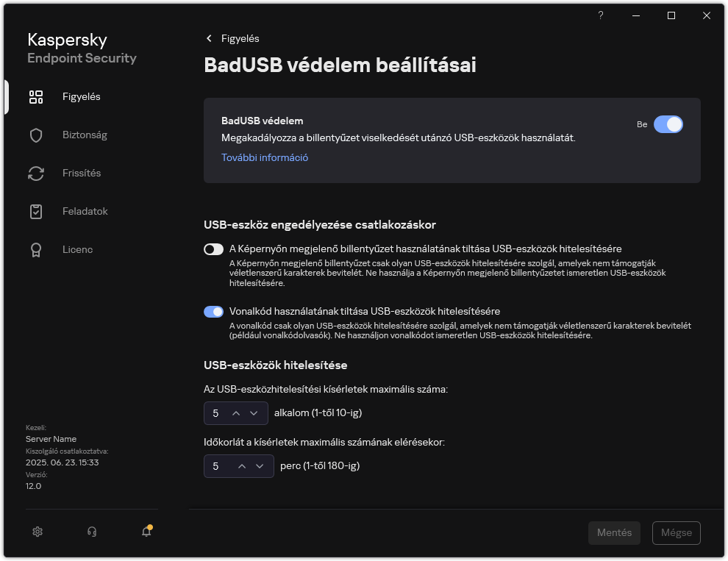Disable the BadUSB védelem protection switch
Image resolution: width=728 pixels, height=561 pixels.
[668, 124]
